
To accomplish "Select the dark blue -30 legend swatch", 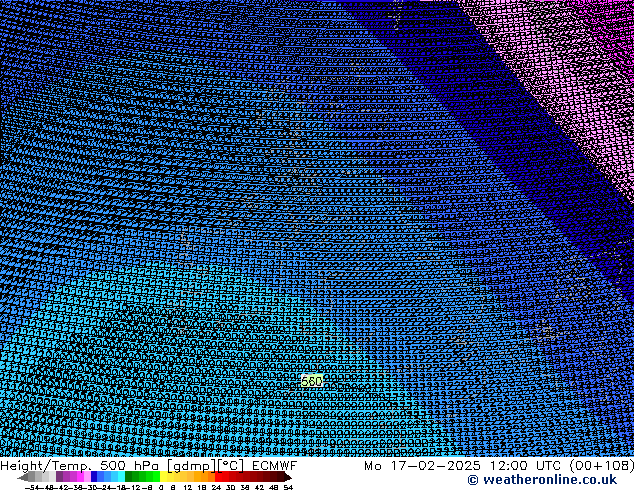I will pos(94,477).
